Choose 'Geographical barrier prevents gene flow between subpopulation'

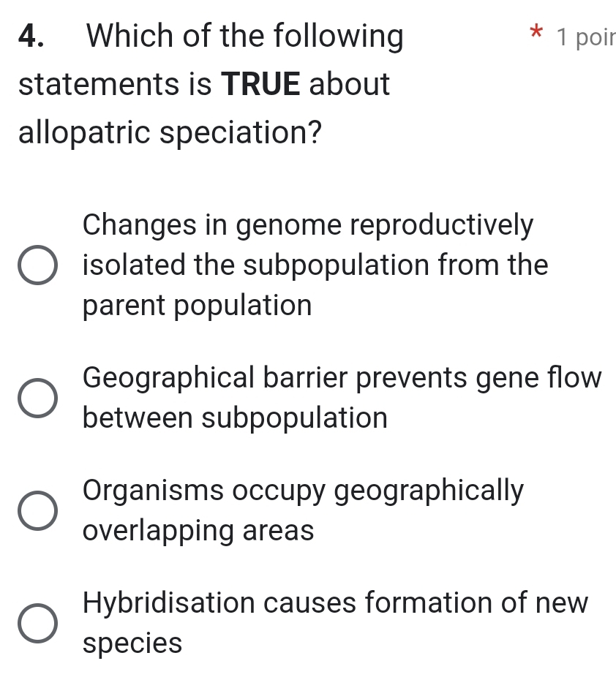(x=38, y=398)
